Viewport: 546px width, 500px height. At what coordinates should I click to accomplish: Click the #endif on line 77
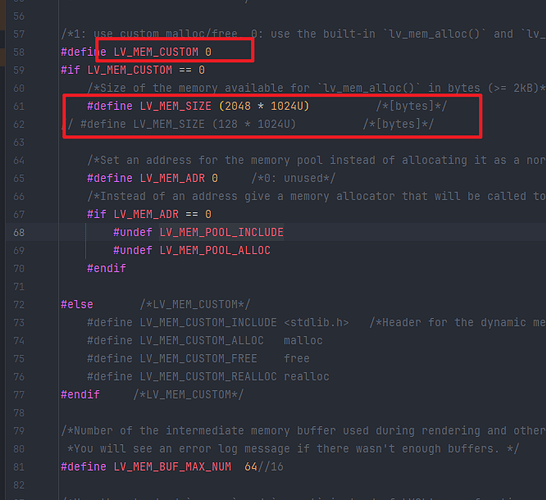click(80, 395)
